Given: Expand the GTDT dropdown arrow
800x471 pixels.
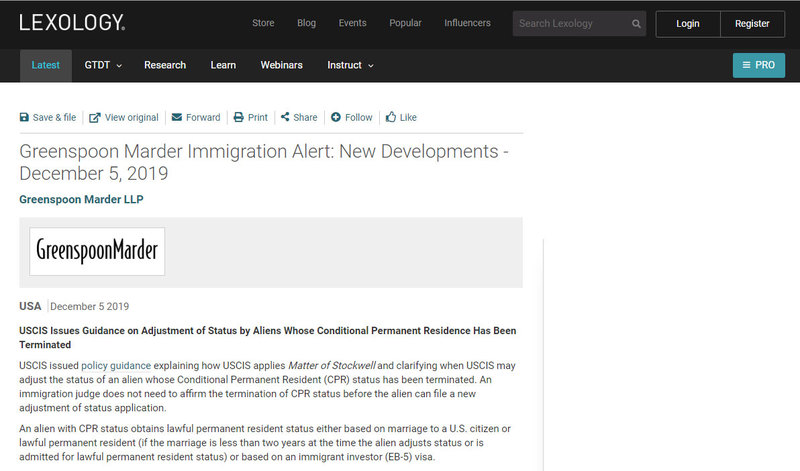Looking at the screenshot, I should tap(119, 66).
